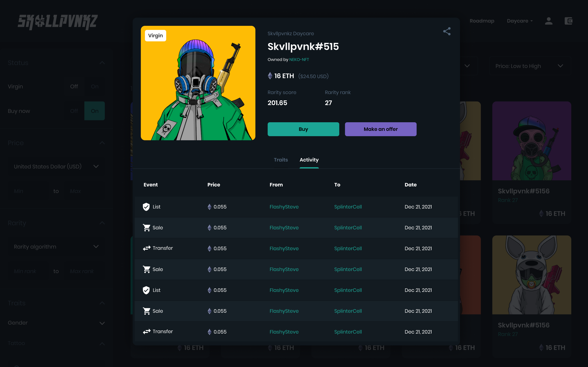Open FlashySteve in first List row

(284, 207)
